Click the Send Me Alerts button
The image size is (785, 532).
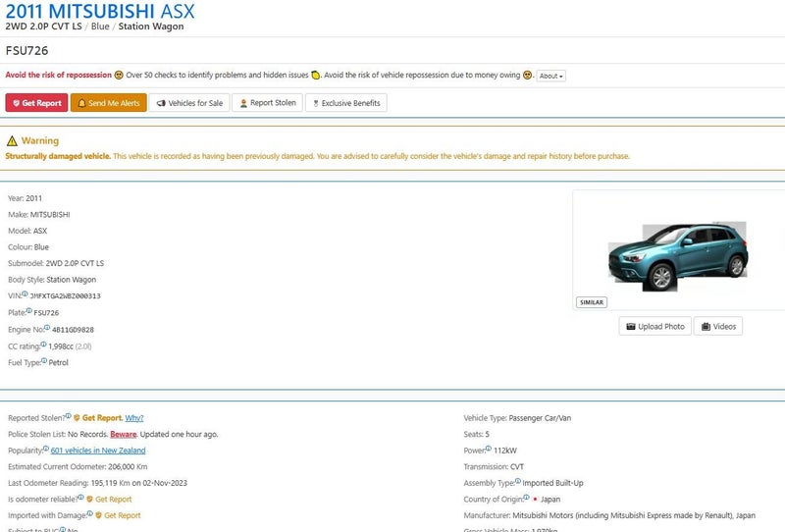(109, 103)
